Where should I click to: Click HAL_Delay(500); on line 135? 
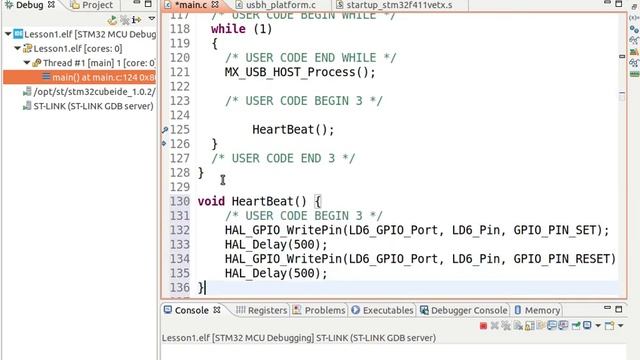tap(276, 273)
